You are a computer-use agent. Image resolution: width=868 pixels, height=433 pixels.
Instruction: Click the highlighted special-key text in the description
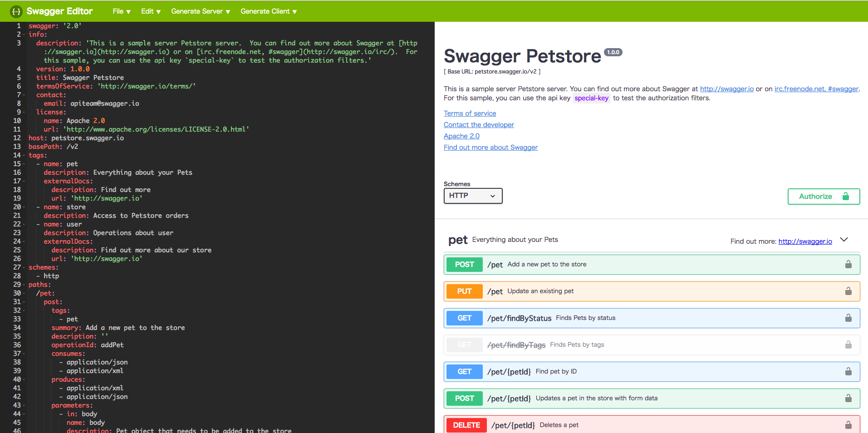point(591,98)
